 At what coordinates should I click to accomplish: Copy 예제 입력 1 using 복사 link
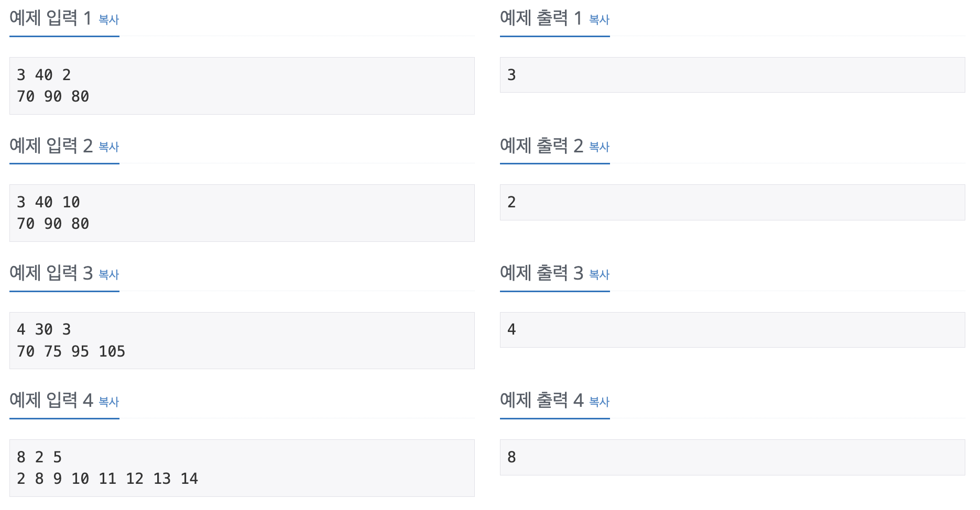tap(108, 20)
